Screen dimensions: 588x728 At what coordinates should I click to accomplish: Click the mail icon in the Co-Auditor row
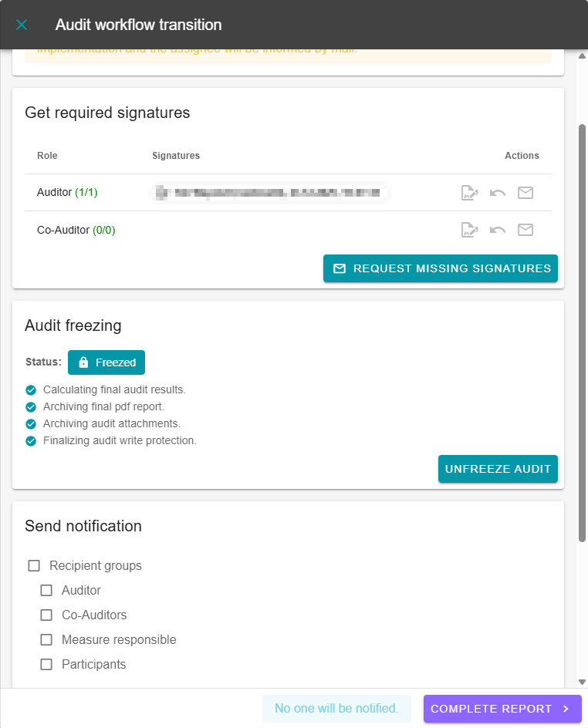tap(525, 230)
